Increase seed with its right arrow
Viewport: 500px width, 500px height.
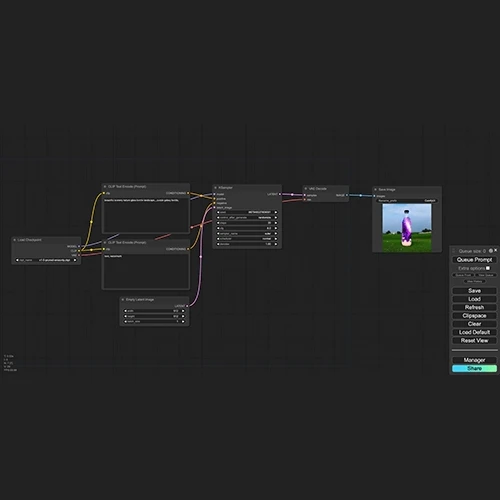[x=276, y=212]
